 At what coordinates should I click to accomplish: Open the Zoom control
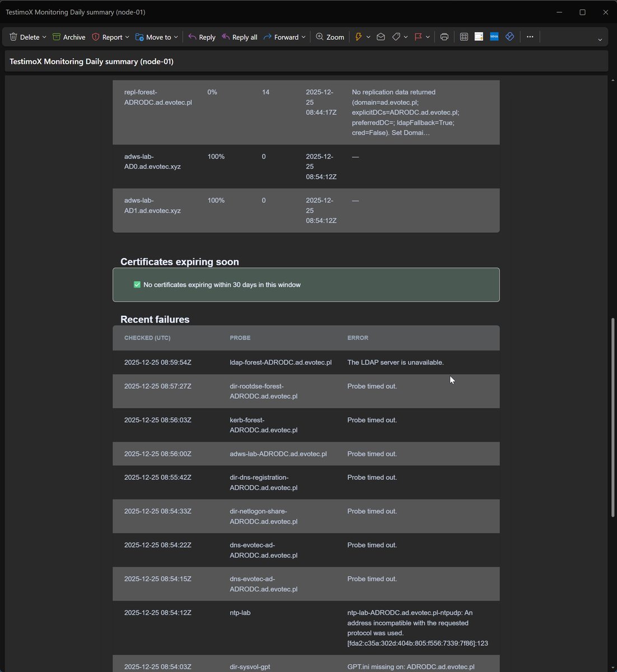[330, 37]
